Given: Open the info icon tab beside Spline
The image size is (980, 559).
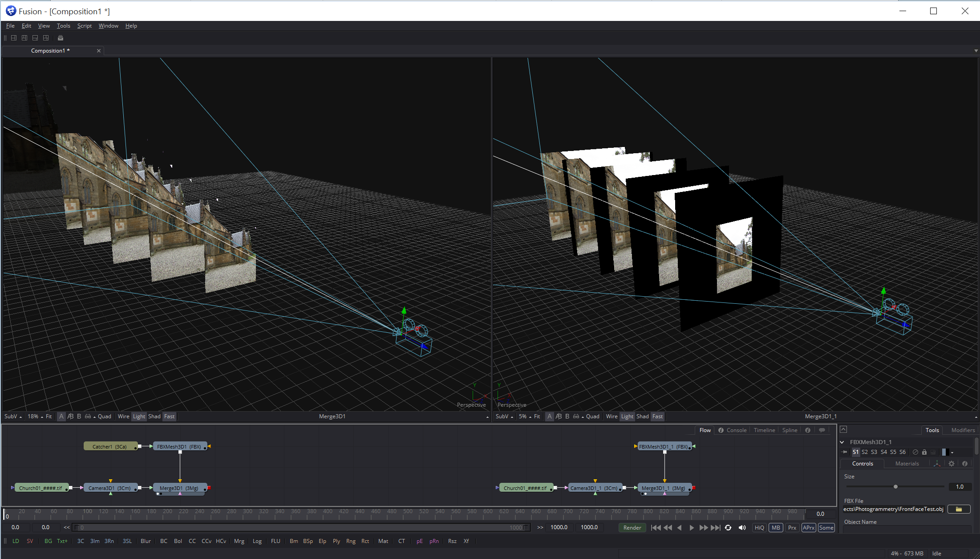Looking at the screenshot, I should click(x=807, y=430).
